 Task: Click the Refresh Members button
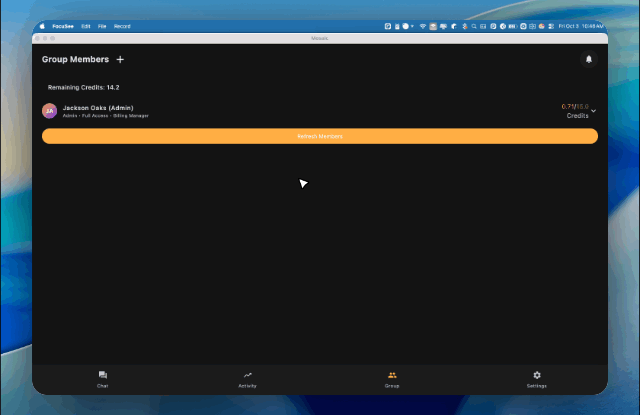coord(320,136)
